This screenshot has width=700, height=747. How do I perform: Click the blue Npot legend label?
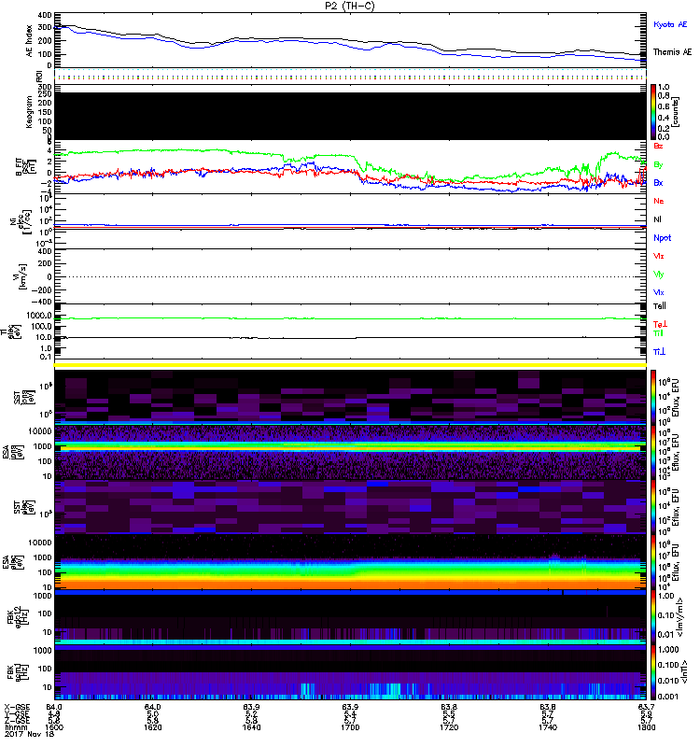pyautogui.click(x=663, y=238)
